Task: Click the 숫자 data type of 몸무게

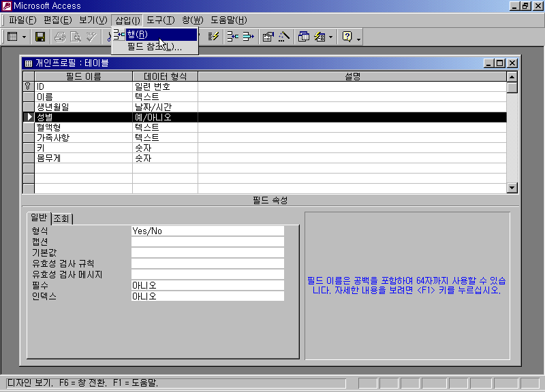Action: click(x=165, y=158)
